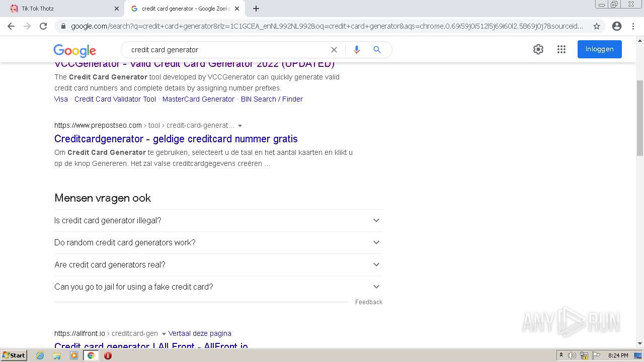644x362 pixels.
Task: Expand "Can you go to jail for using a fake credit card?"
Action: click(x=218, y=287)
